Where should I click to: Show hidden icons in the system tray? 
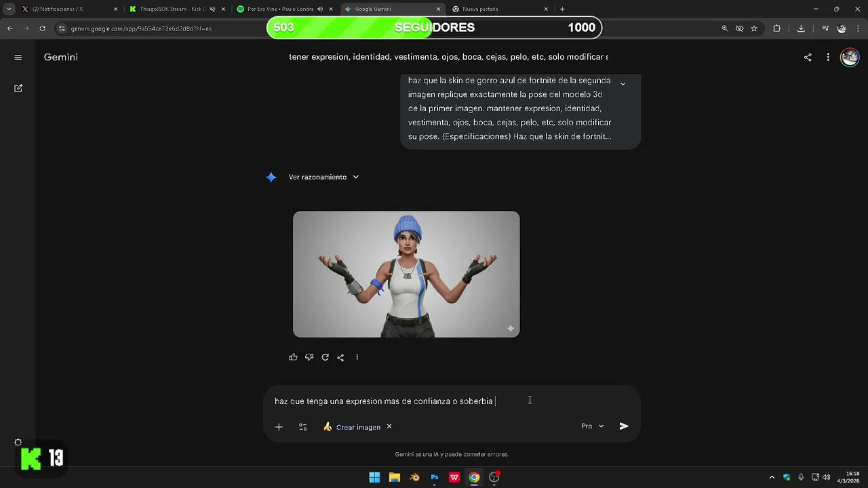pyautogui.click(x=772, y=477)
